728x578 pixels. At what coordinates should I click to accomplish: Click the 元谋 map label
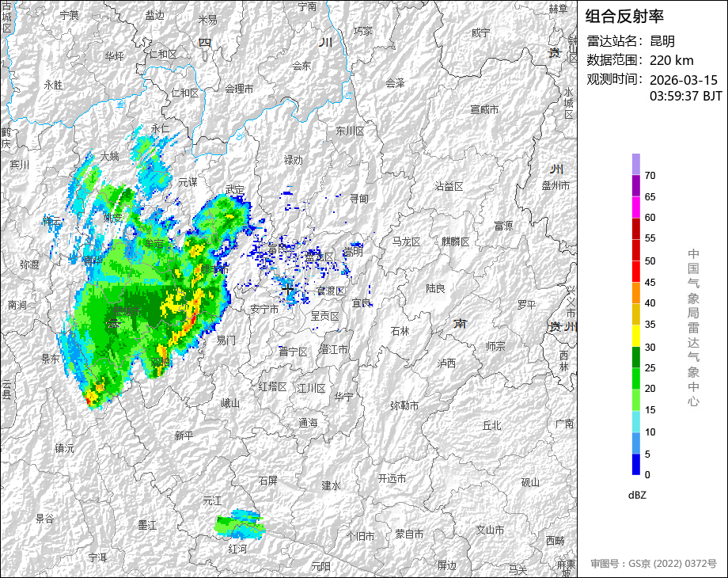click(188, 182)
